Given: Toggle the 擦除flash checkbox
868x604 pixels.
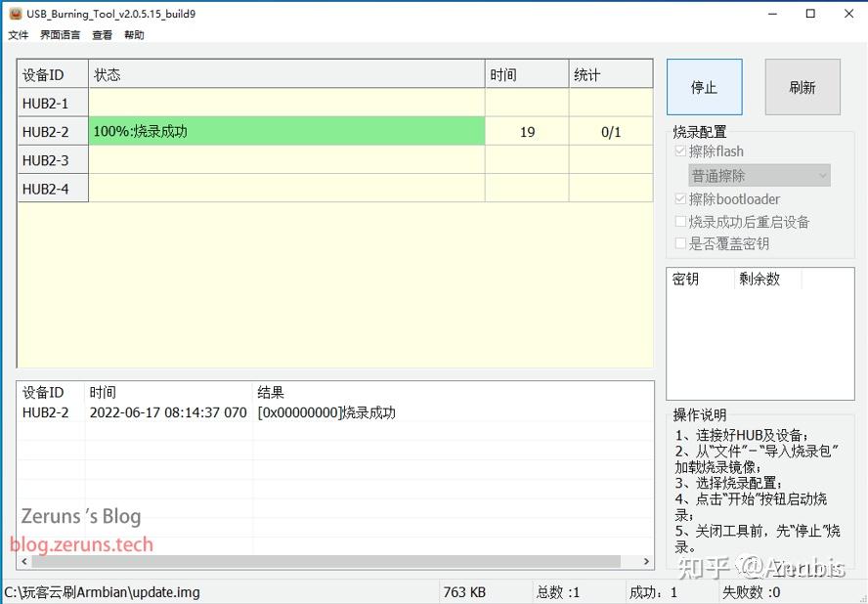Looking at the screenshot, I should (680, 151).
